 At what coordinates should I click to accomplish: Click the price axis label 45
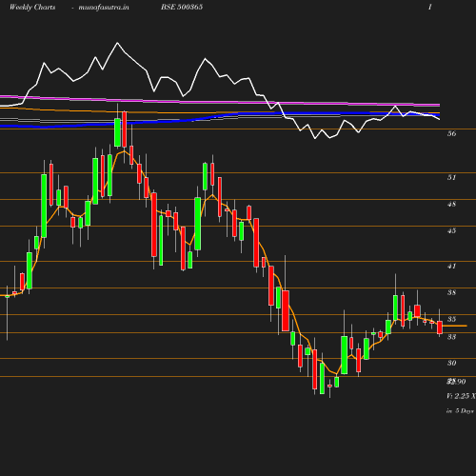click(451, 230)
